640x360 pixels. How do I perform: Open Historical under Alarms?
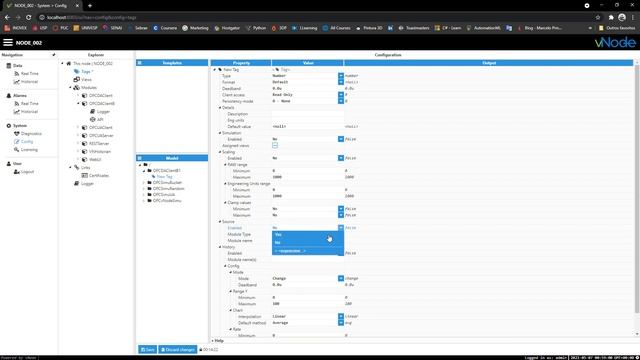click(29, 111)
